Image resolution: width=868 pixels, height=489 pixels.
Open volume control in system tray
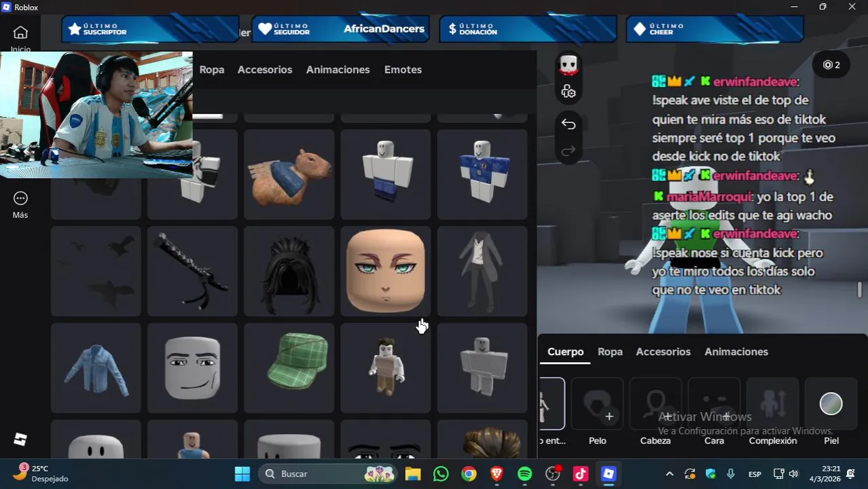pos(793,474)
